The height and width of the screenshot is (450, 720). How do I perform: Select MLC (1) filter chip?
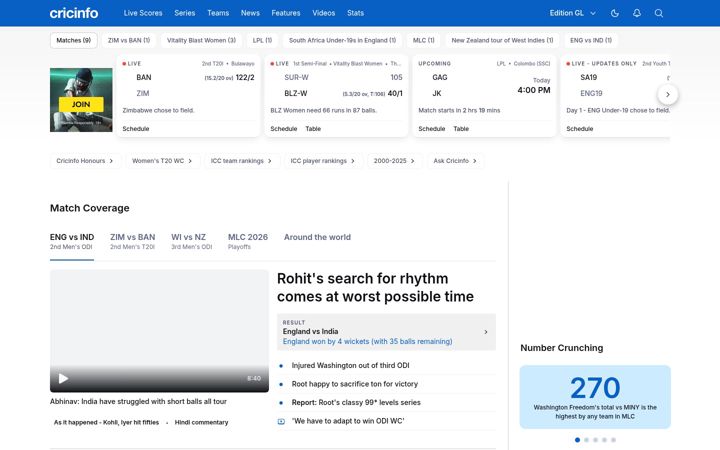coord(423,40)
